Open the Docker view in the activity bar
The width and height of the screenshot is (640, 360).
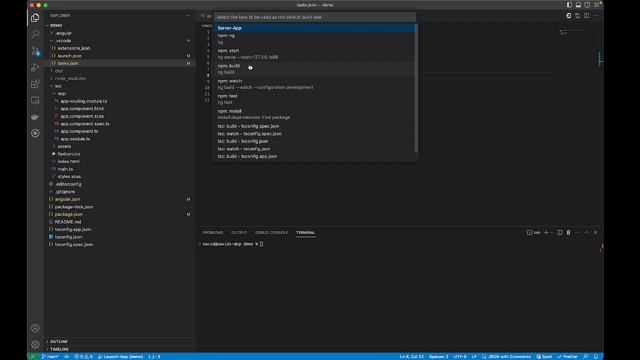pos(35,117)
